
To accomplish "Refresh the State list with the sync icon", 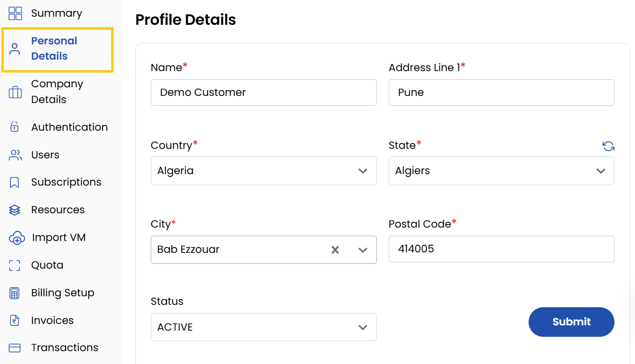I will point(608,146).
